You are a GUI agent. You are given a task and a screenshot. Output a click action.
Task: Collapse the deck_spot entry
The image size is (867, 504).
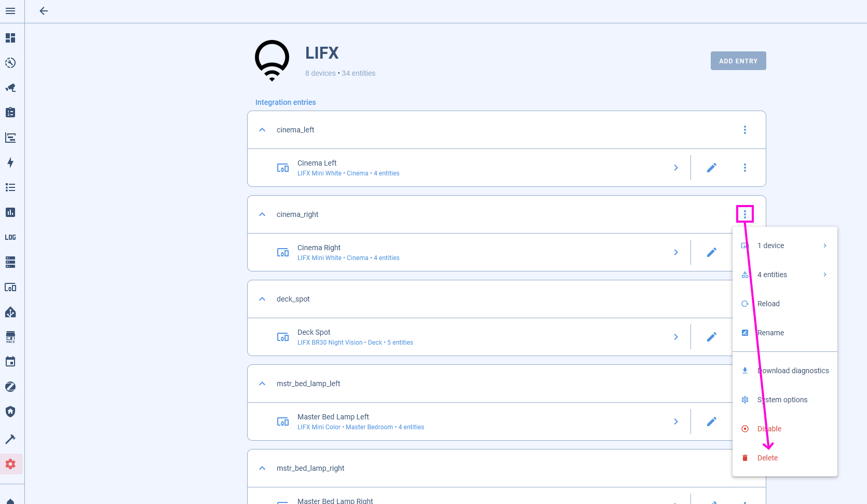coord(262,299)
